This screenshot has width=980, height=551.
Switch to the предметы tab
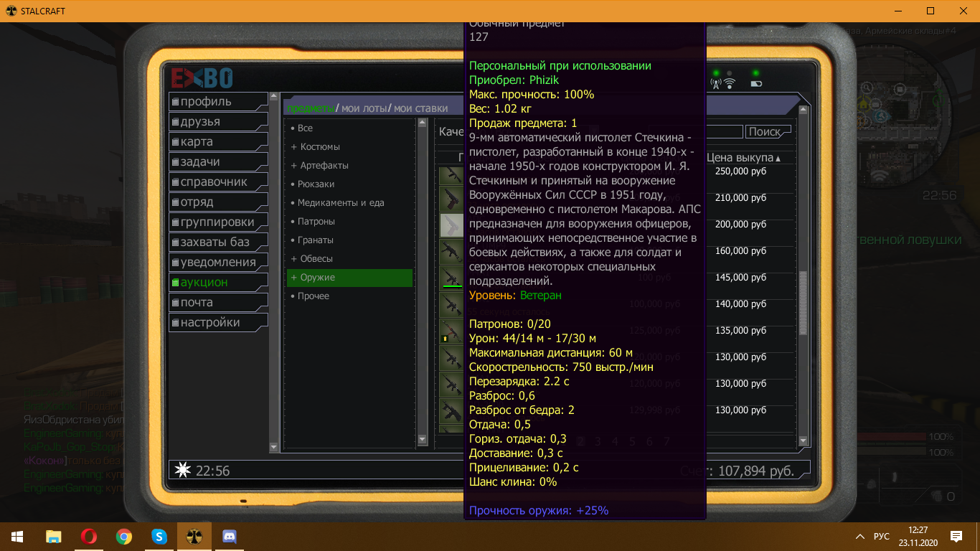coord(311,108)
